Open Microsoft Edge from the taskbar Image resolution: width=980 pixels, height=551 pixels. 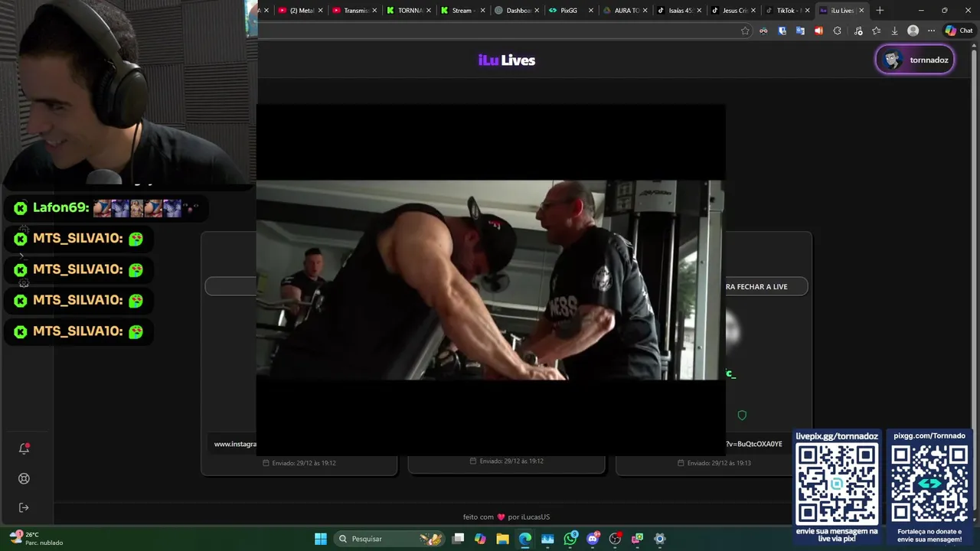525,539
